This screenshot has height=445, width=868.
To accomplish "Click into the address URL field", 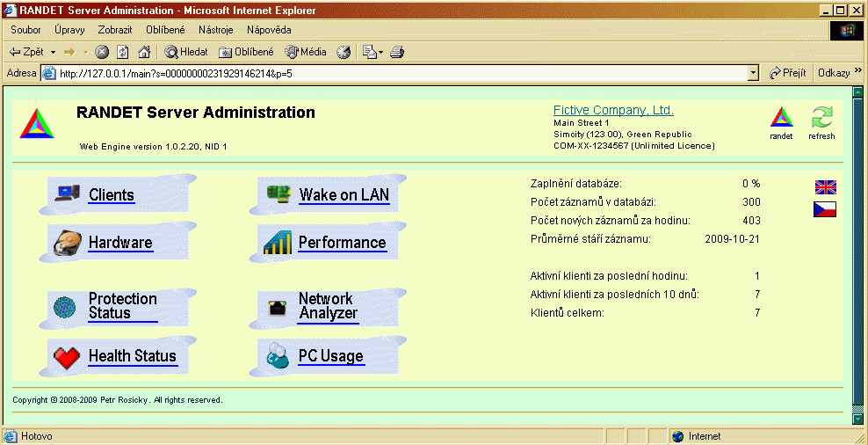I will click(x=396, y=73).
